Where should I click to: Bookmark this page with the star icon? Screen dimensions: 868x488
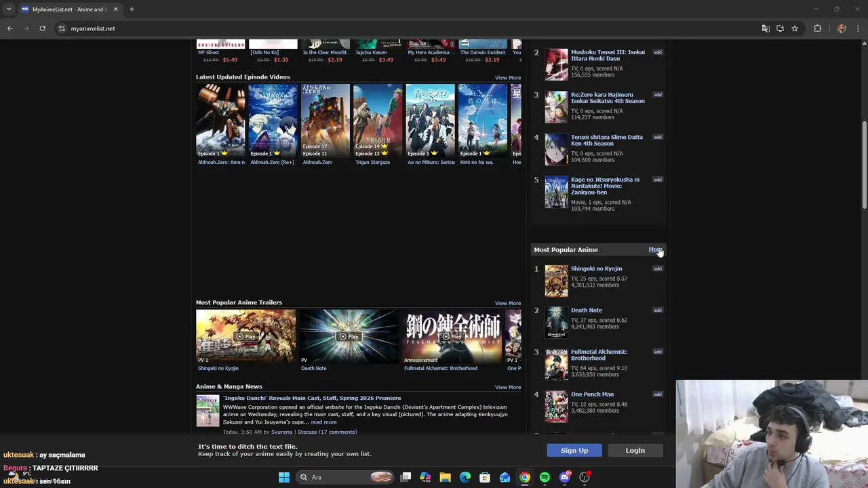[795, 28]
